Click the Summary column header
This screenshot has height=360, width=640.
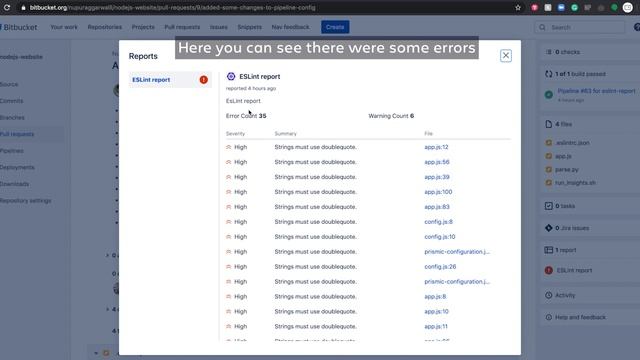click(x=285, y=133)
